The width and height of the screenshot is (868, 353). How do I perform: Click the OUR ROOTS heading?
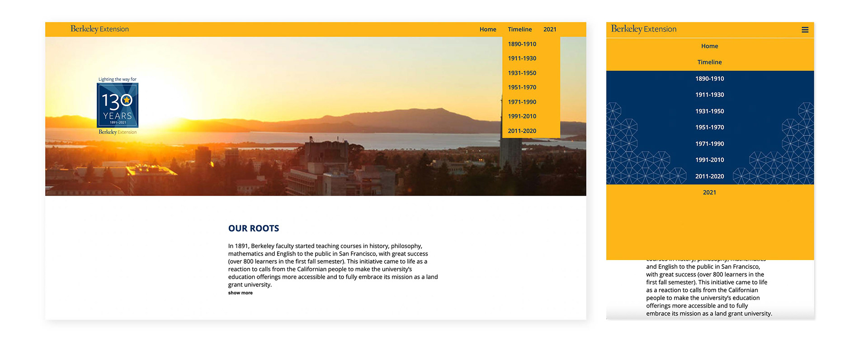254,229
